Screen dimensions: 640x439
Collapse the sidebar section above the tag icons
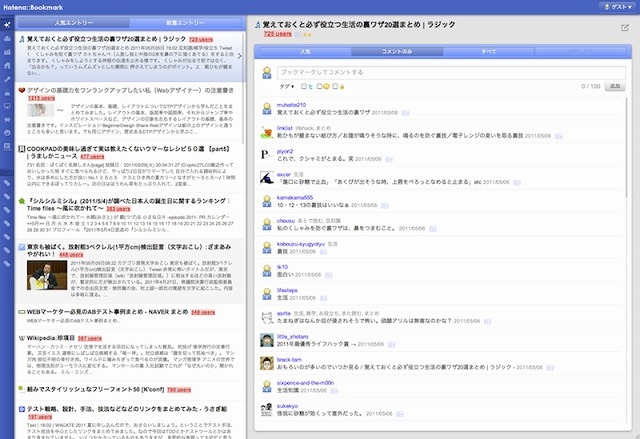[x=7, y=171]
